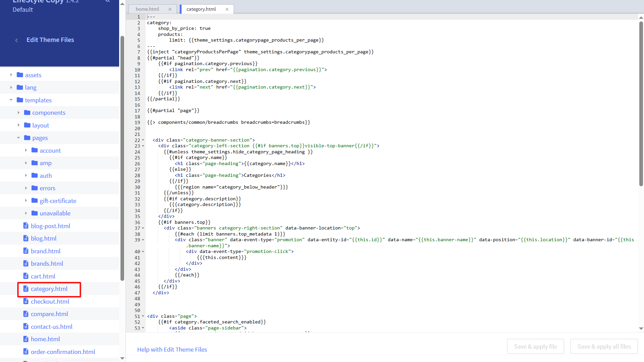Close the home.html tab
Viewport: 644px width, 362px height.
click(170, 9)
